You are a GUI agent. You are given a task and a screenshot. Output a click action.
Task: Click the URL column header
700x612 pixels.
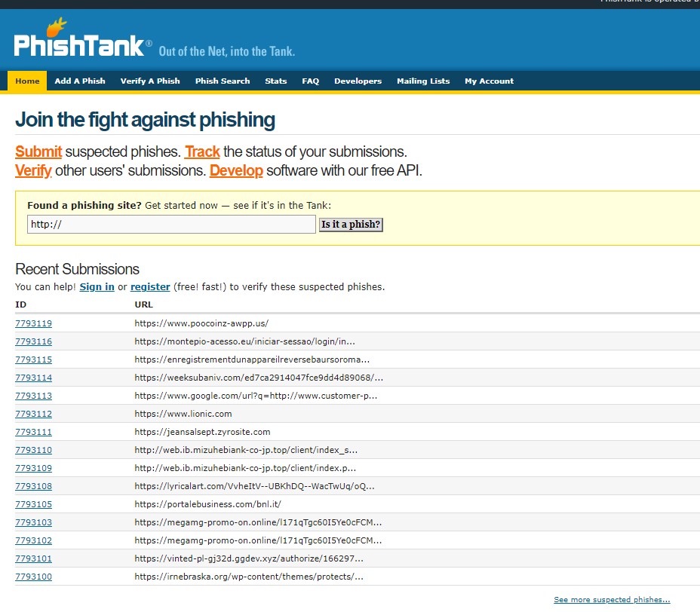tap(144, 304)
